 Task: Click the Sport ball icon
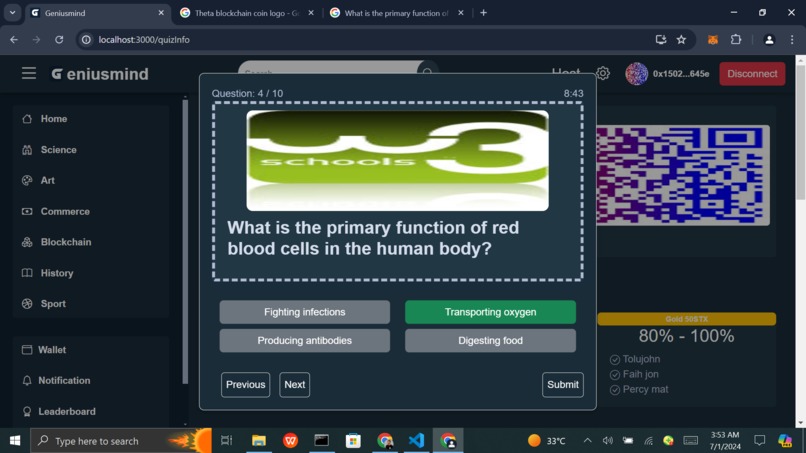tap(27, 304)
